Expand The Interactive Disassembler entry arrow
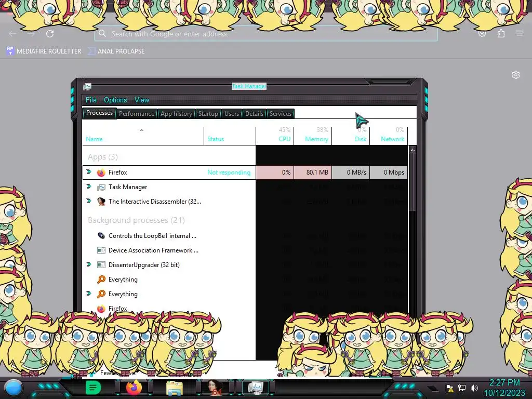This screenshot has width=532, height=399. coord(89,201)
